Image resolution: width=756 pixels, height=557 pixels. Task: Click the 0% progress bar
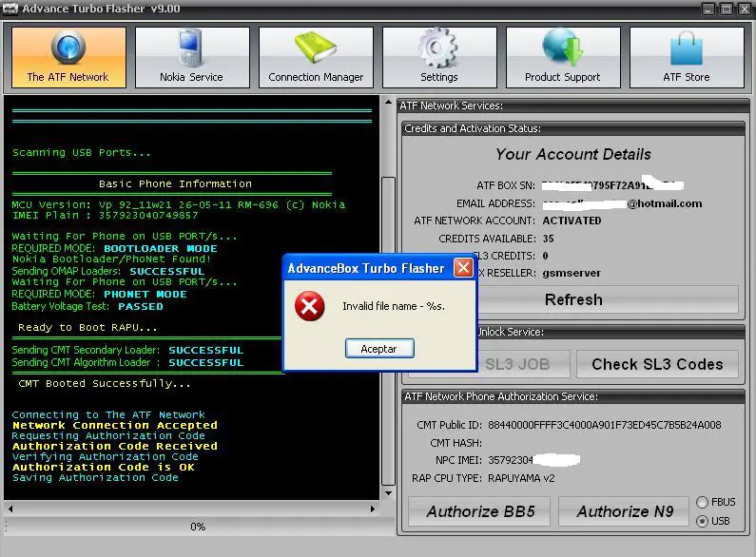point(198,527)
